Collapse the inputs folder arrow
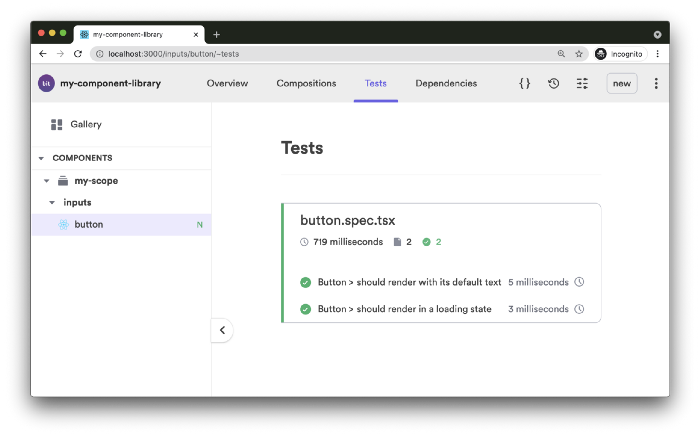The height and width of the screenshot is (437, 700). point(52,203)
